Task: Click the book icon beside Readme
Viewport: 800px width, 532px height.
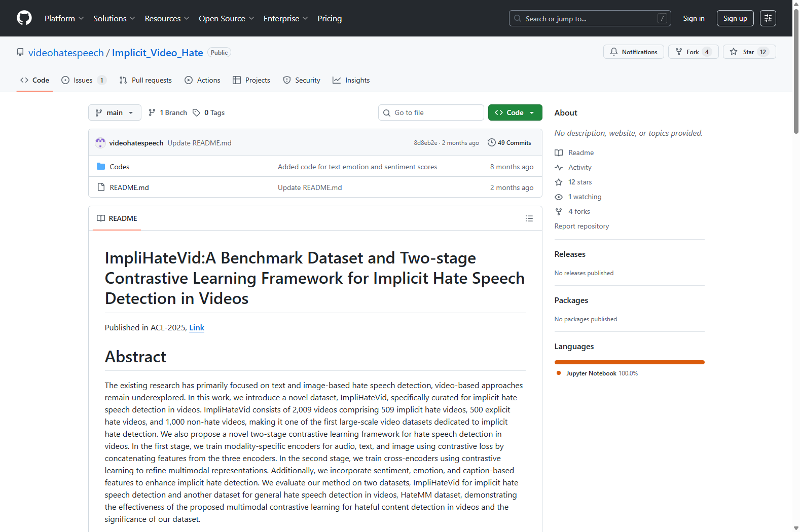Action: [x=559, y=153]
